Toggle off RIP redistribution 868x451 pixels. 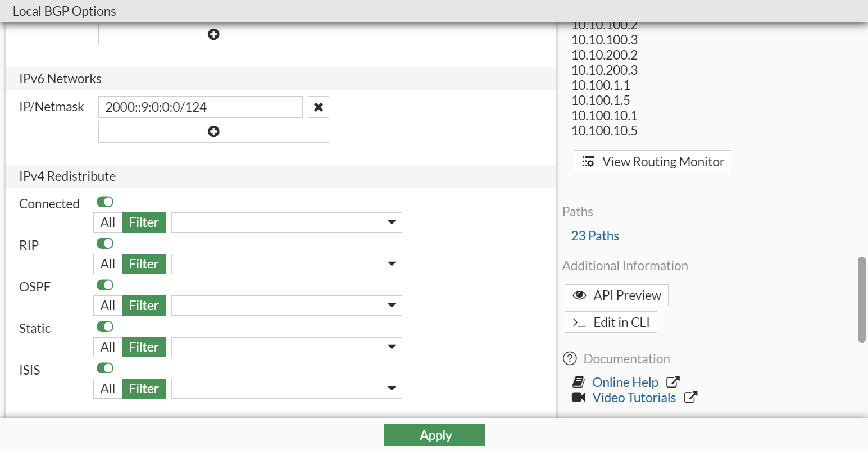point(105,243)
